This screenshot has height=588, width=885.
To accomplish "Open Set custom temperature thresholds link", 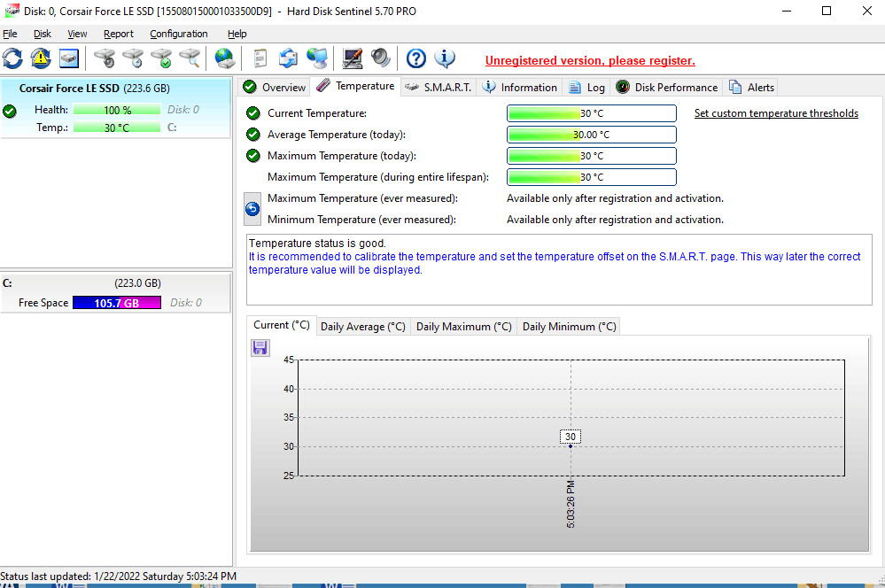I will [x=776, y=112].
